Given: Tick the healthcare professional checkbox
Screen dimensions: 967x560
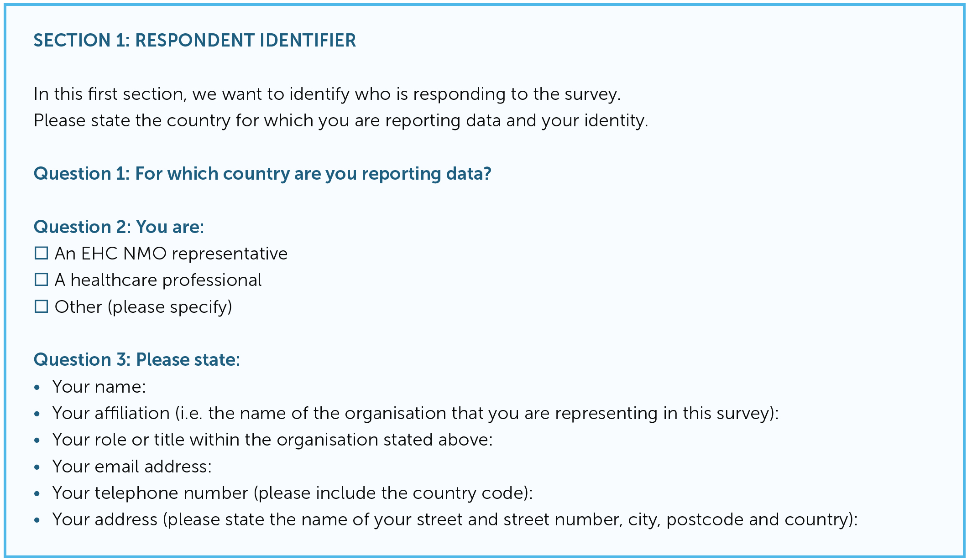Looking at the screenshot, I should pos(42,280).
